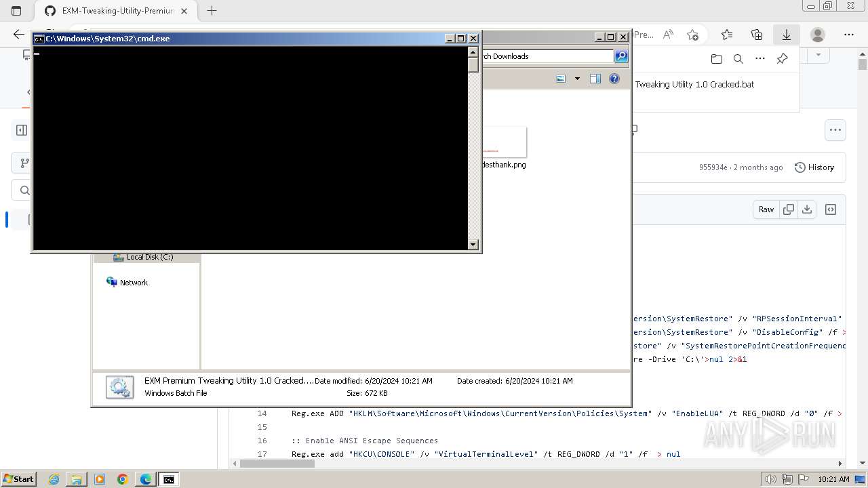The width and height of the screenshot is (868, 488).
Task: Open GitHub file more options button
Action: point(835,130)
